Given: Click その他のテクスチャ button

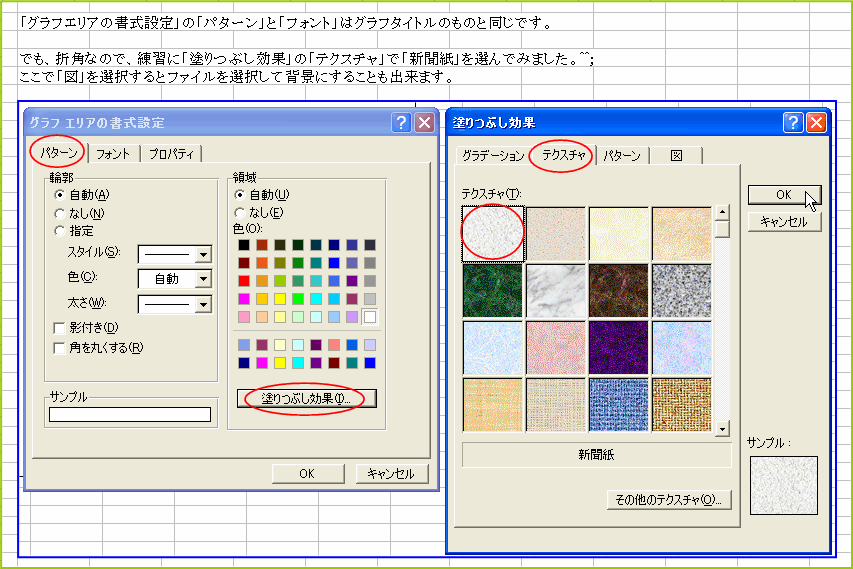Looking at the screenshot, I should (670, 499).
